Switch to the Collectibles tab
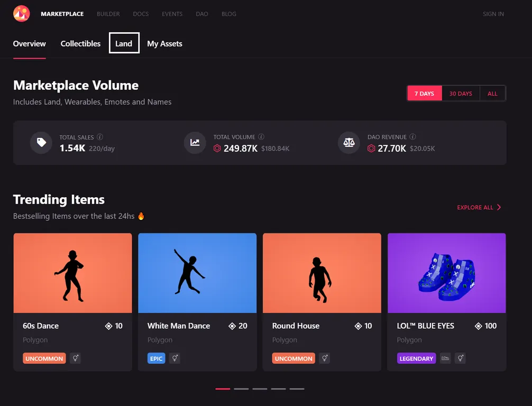The height and width of the screenshot is (406, 532). click(x=80, y=44)
